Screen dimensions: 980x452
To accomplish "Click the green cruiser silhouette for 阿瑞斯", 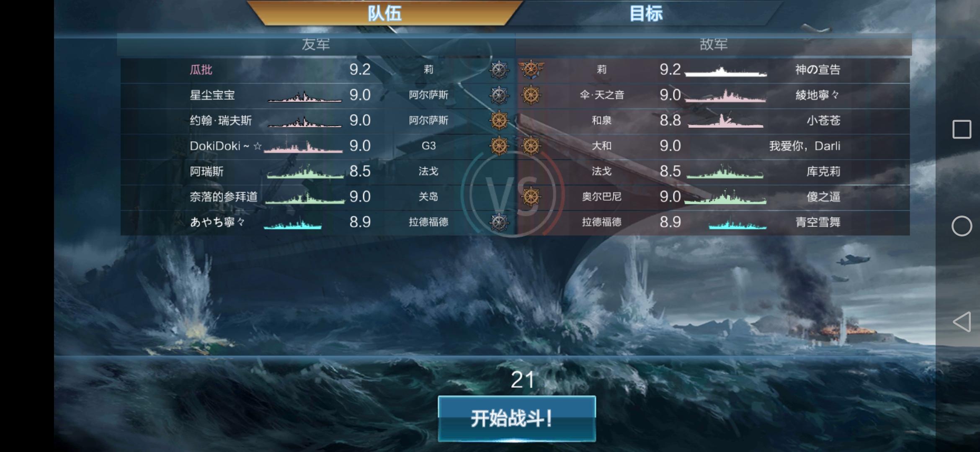I will click(305, 172).
